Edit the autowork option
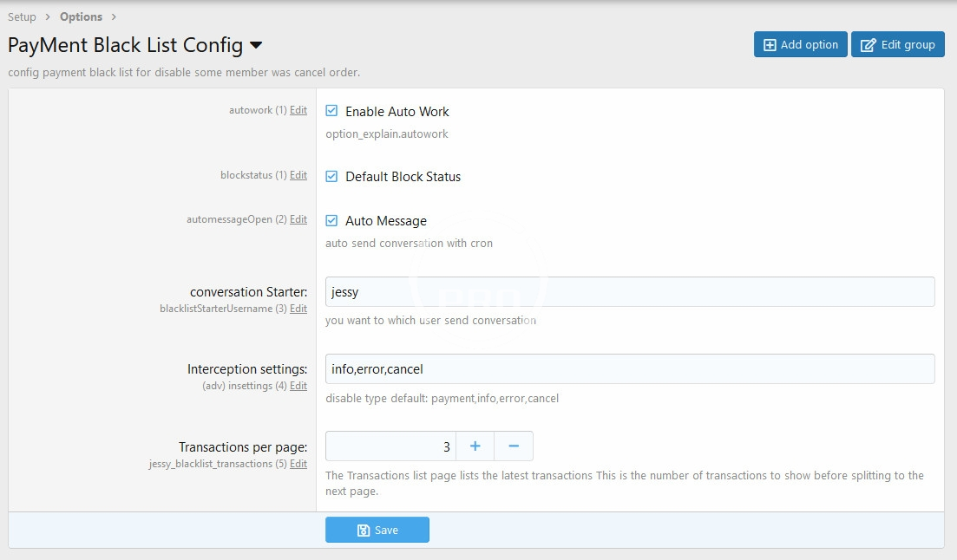 298,110
